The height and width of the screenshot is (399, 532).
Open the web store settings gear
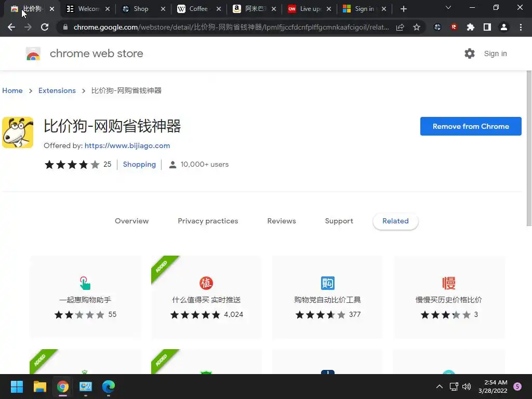[470, 54]
